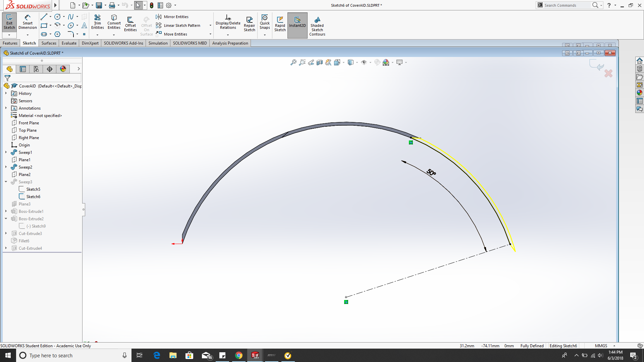Screen dimensions: 644x362
Task: Switch to the Analysis Preparation tab
Action: pyautogui.click(x=230, y=43)
